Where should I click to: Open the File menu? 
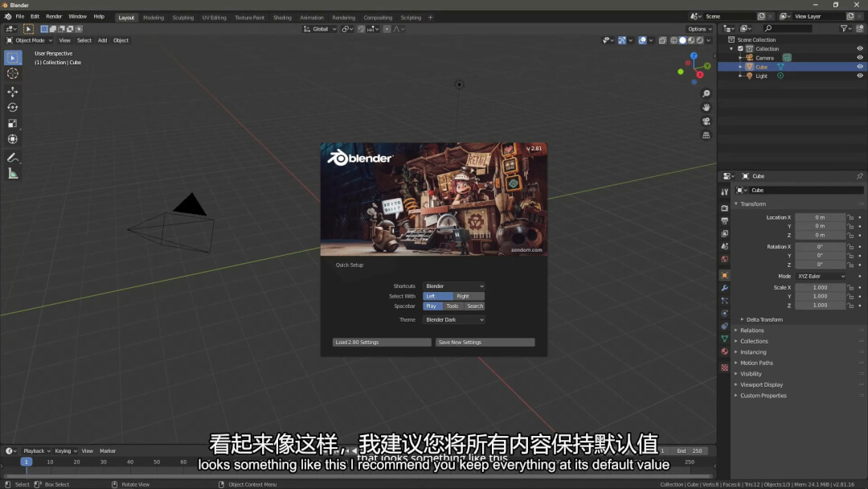[x=20, y=17]
